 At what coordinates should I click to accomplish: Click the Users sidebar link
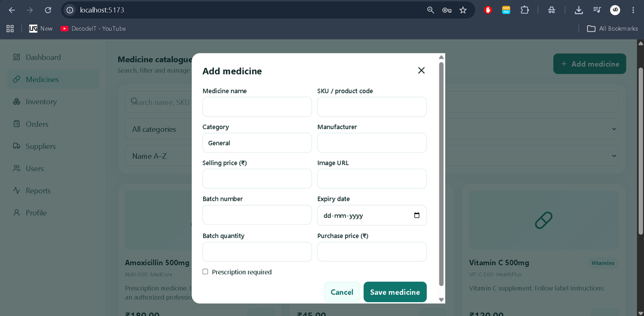(53, 168)
